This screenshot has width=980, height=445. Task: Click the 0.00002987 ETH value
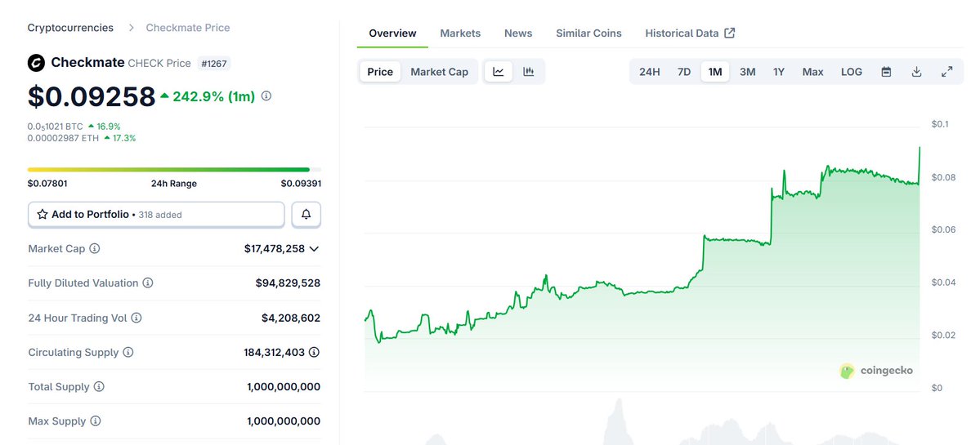click(x=63, y=138)
